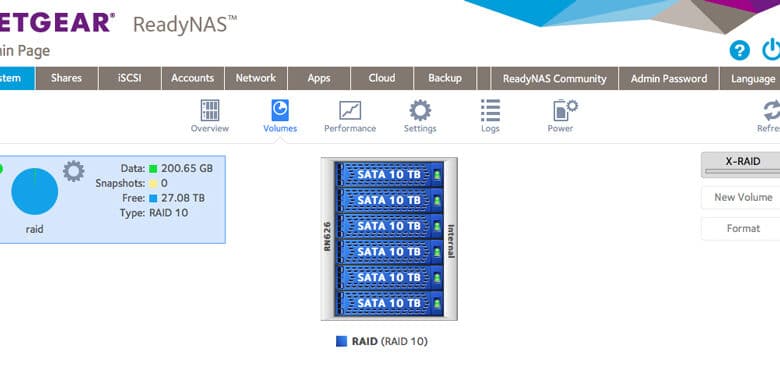Screen dimensions: 780x379
Task: Open the ReadyNAS Community link
Action: pyautogui.click(x=555, y=79)
